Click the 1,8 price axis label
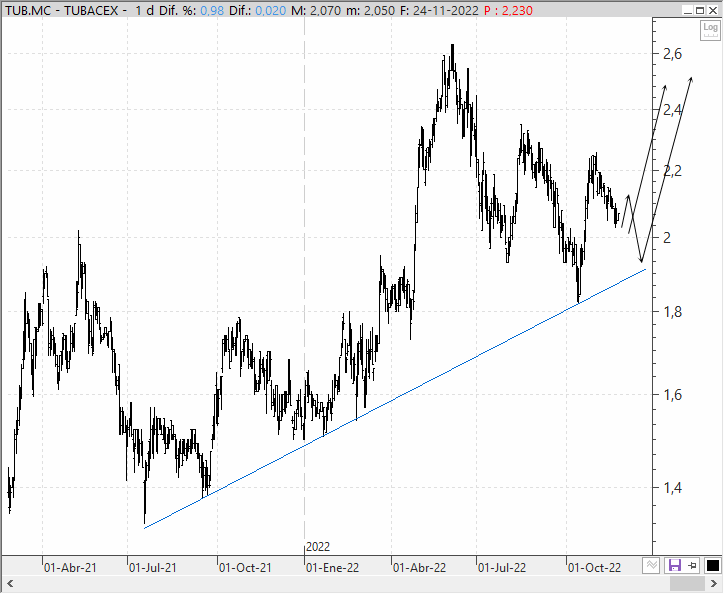 [x=672, y=312]
